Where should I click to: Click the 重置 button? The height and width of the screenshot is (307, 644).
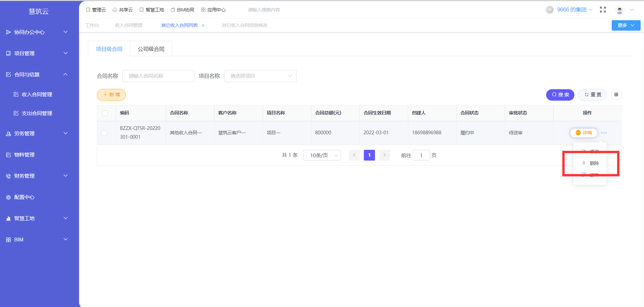593,95
